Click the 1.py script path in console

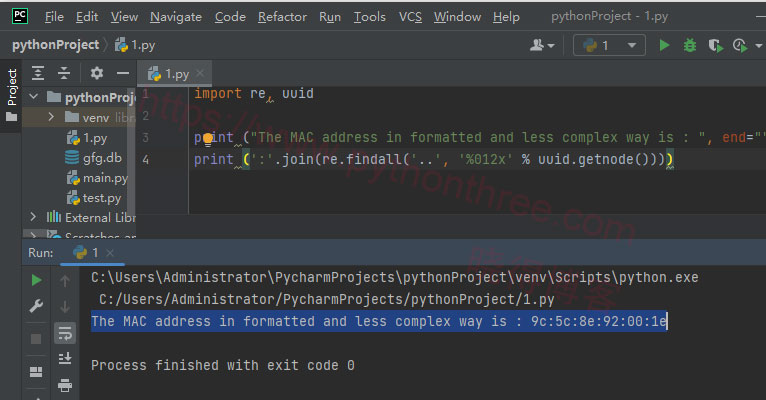327,299
